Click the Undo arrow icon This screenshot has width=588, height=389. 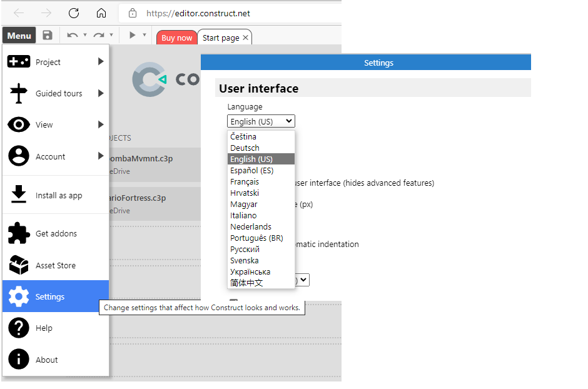[73, 35]
